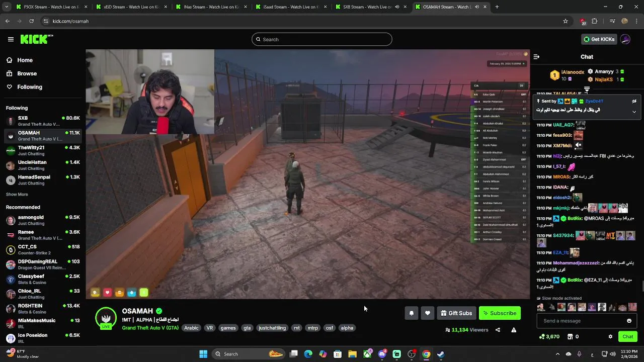Open ROSHTEIN recommended channel
644x362 pixels.
(x=43, y=309)
